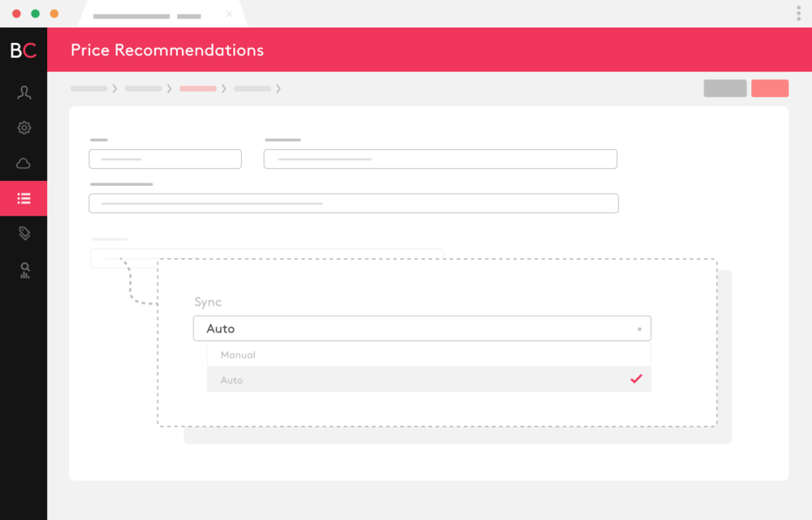
Task: Click the first breadcrumb item
Action: [x=89, y=88]
